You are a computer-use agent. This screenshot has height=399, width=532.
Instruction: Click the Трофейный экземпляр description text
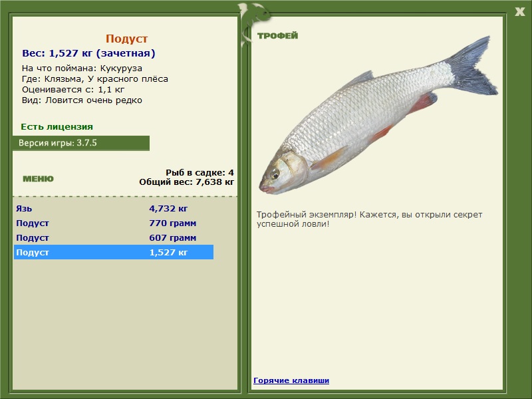pos(369,219)
